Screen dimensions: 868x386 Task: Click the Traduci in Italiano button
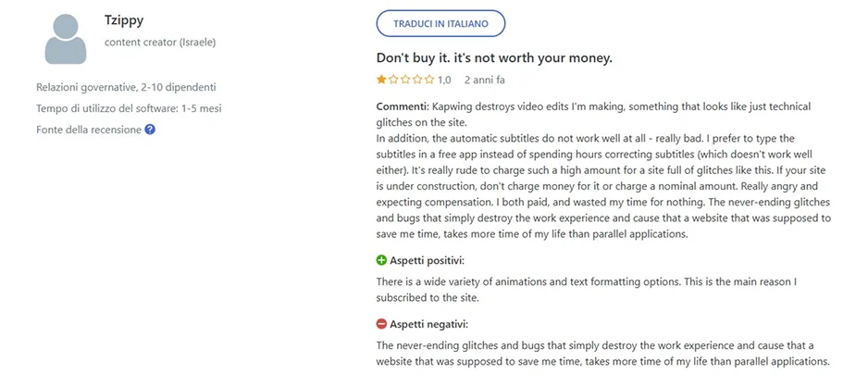pos(440,24)
